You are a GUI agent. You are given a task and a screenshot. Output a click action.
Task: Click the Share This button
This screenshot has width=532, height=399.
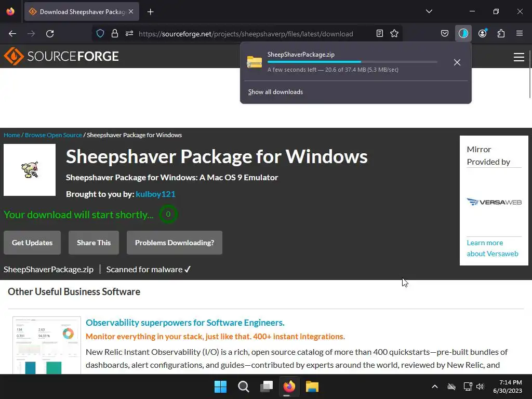(x=94, y=243)
